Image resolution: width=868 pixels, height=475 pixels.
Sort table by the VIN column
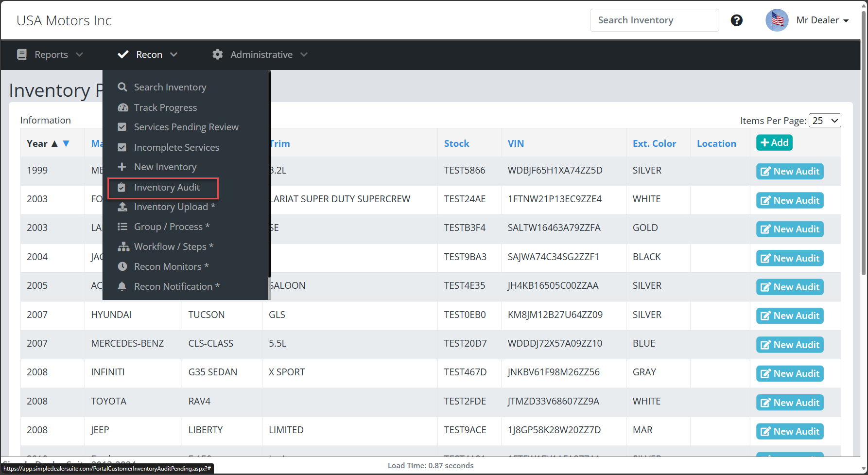[x=516, y=143]
